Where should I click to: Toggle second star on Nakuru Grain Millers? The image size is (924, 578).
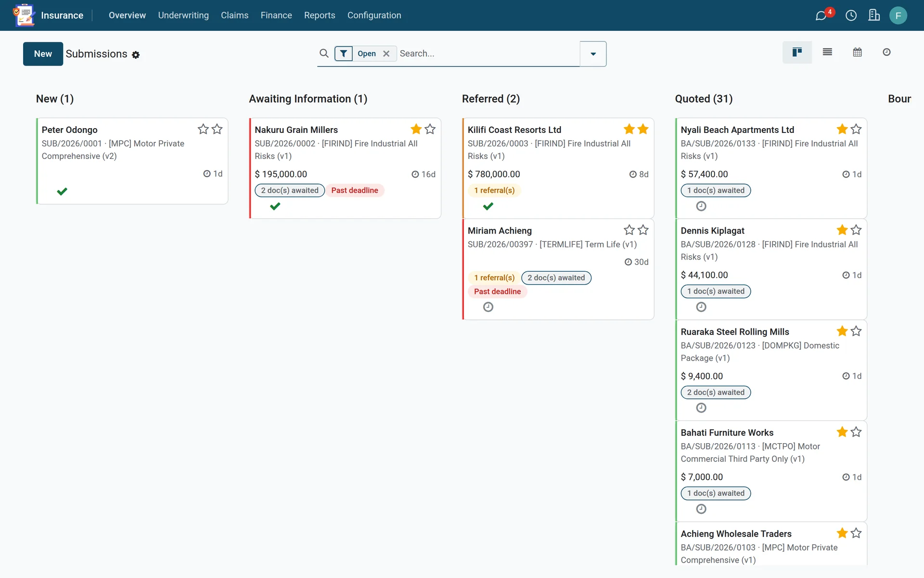point(430,129)
